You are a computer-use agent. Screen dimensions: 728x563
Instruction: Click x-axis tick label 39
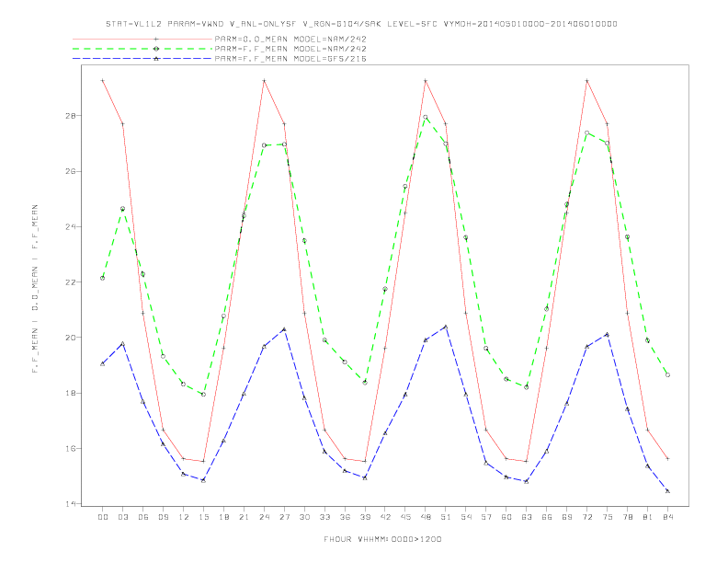click(x=365, y=517)
